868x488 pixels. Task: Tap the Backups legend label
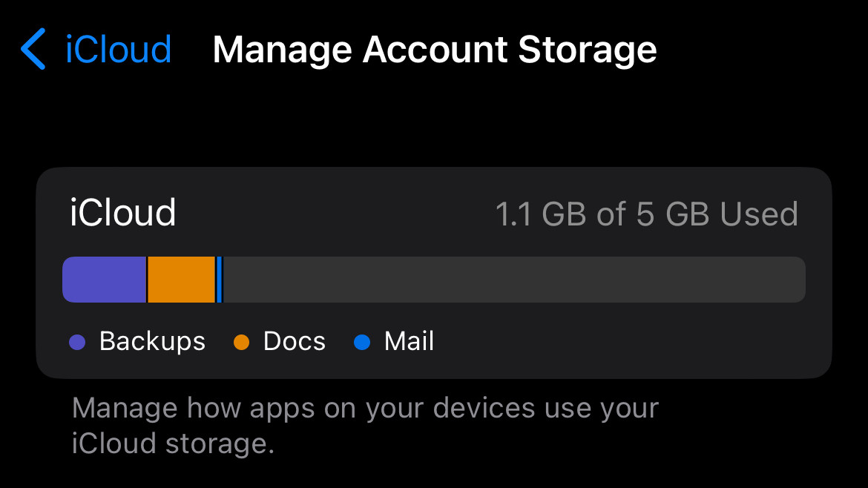[x=152, y=341]
